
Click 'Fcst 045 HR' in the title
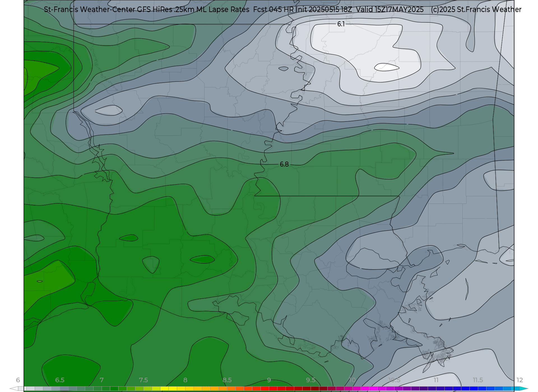point(273,10)
